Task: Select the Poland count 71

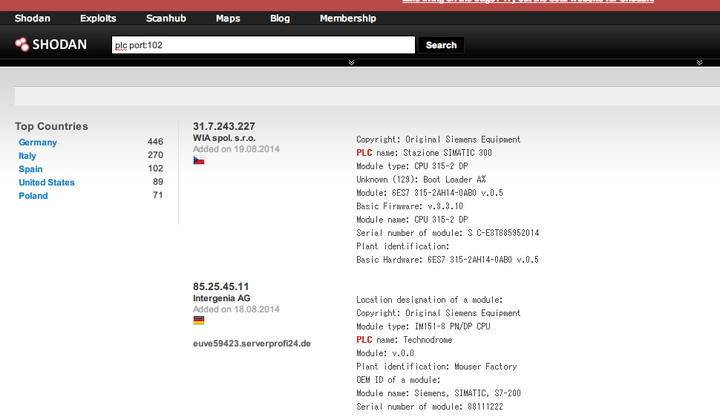Action: [158, 195]
